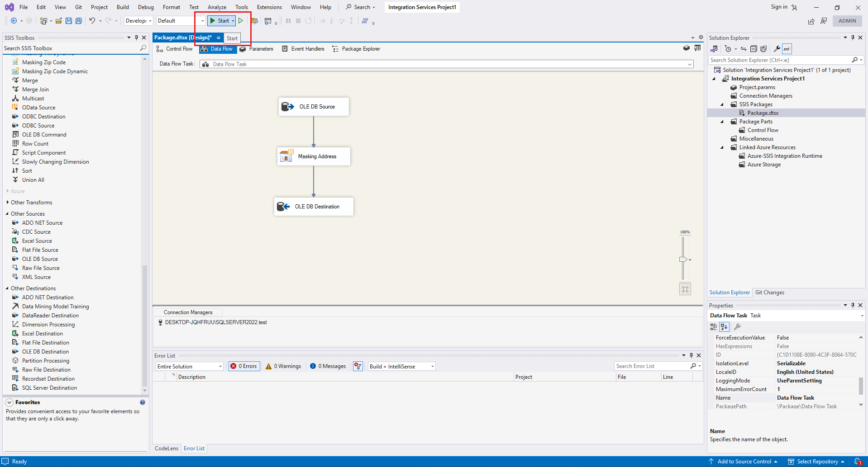This screenshot has height=467, width=868.
Task: Click the Open File folder icon
Action: coord(59,21)
